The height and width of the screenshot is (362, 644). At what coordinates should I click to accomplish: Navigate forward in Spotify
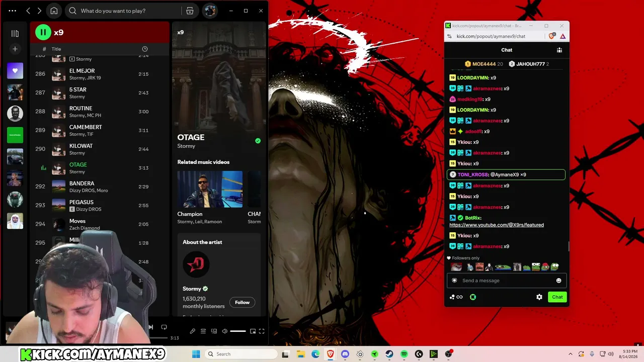click(39, 11)
